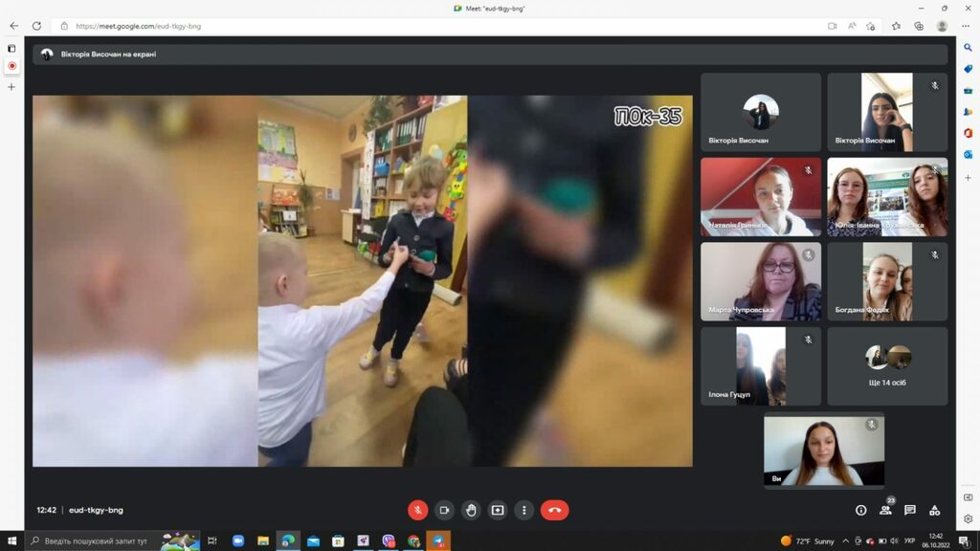The image size is (980, 551).
Task: Open the Edge favorites star icon
Action: 896,26
